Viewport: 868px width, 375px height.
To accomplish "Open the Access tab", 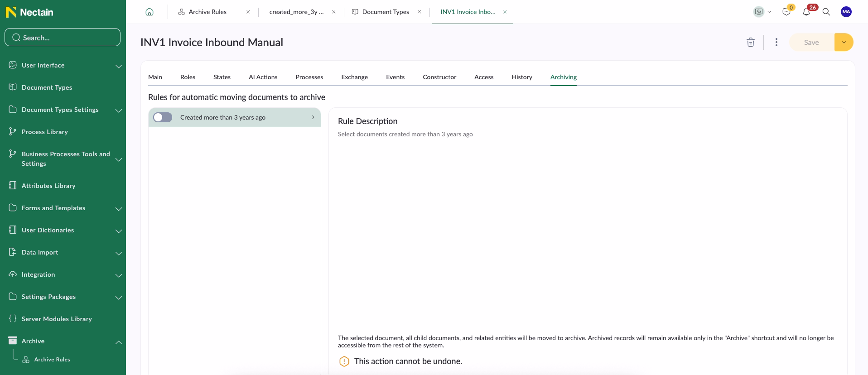I will [484, 77].
